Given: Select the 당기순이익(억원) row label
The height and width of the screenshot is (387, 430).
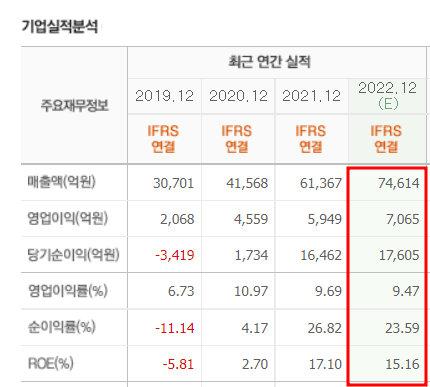Looking at the screenshot, I should pyautogui.click(x=73, y=255).
